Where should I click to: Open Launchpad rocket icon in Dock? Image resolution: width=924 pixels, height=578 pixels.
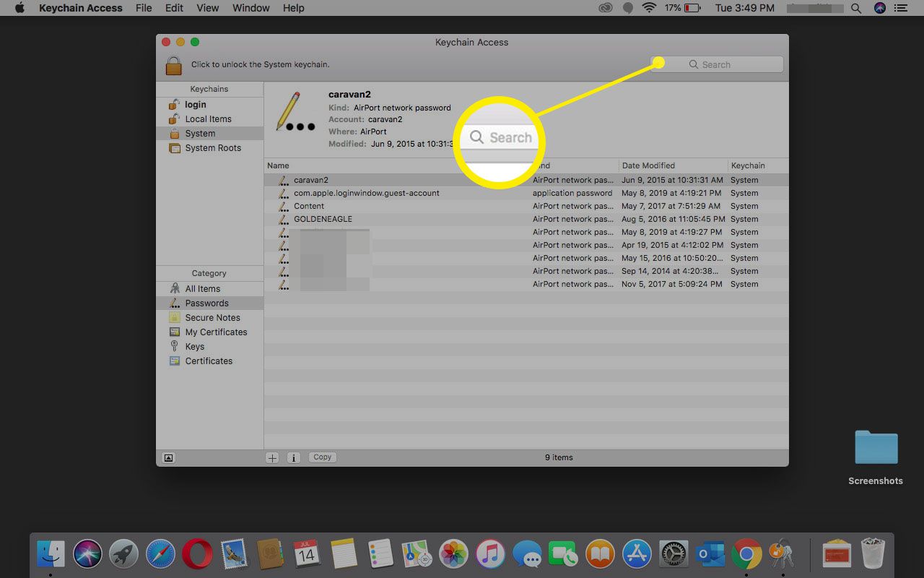pos(124,555)
